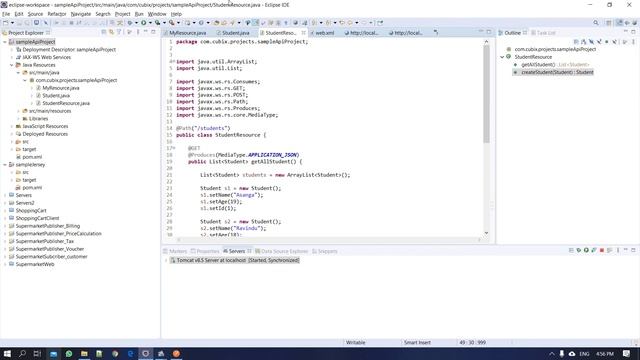Screen dimensions: 640x360
Task: Click Open Perspective icon at top right
Action: coord(609,23)
